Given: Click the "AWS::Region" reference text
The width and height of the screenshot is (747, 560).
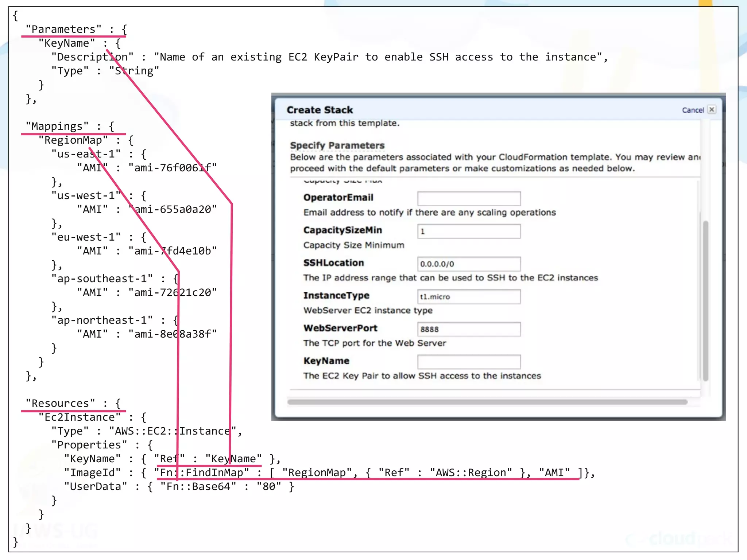Looking at the screenshot, I should pyautogui.click(x=471, y=472).
